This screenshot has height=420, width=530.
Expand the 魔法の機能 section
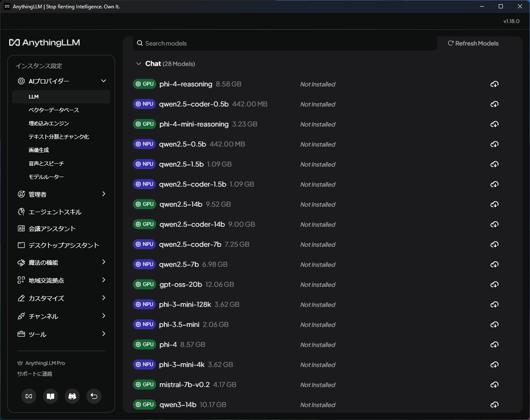coord(104,262)
